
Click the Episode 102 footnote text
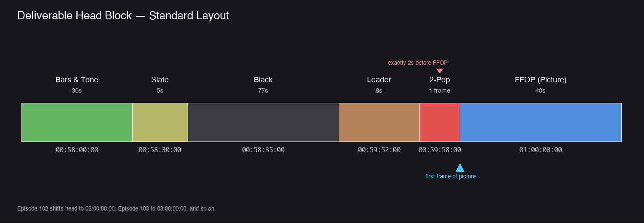coord(116,209)
